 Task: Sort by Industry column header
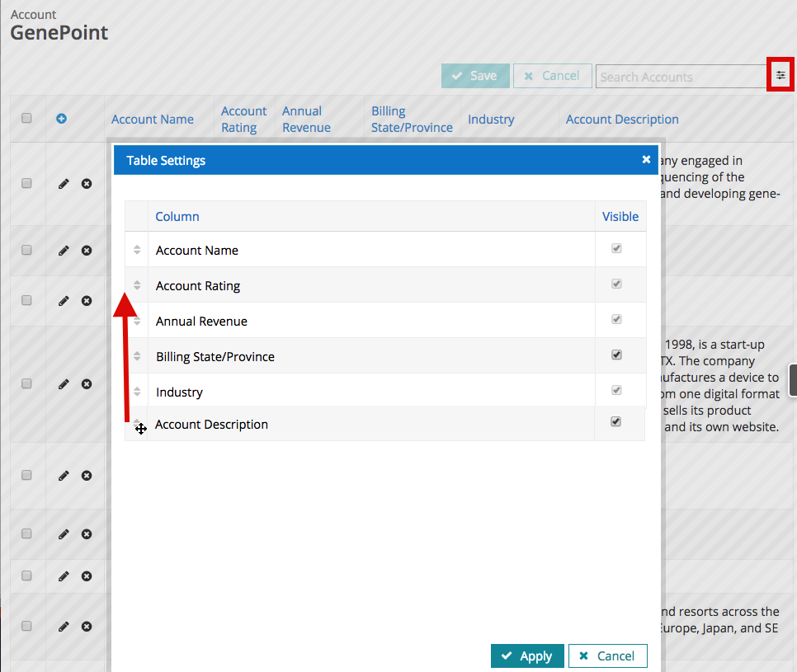(x=491, y=120)
